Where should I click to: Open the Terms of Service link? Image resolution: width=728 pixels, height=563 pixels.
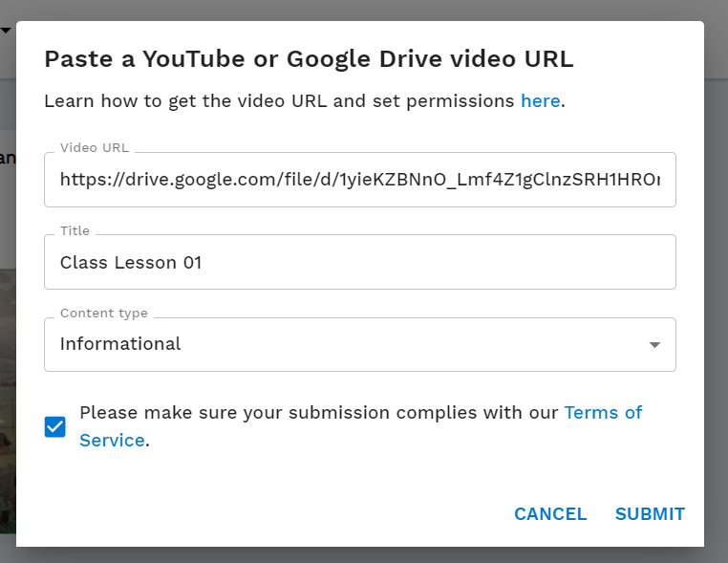(x=603, y=413)
